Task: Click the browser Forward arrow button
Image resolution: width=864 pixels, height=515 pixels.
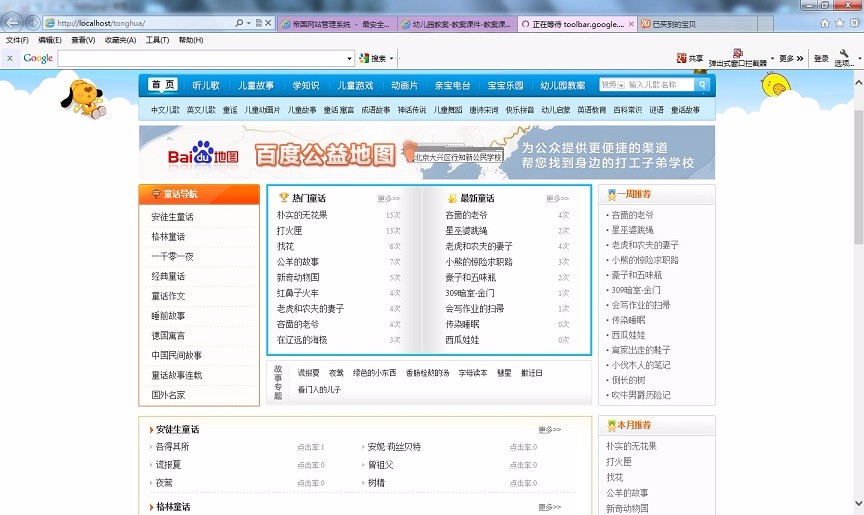Action: coord(33,23)
